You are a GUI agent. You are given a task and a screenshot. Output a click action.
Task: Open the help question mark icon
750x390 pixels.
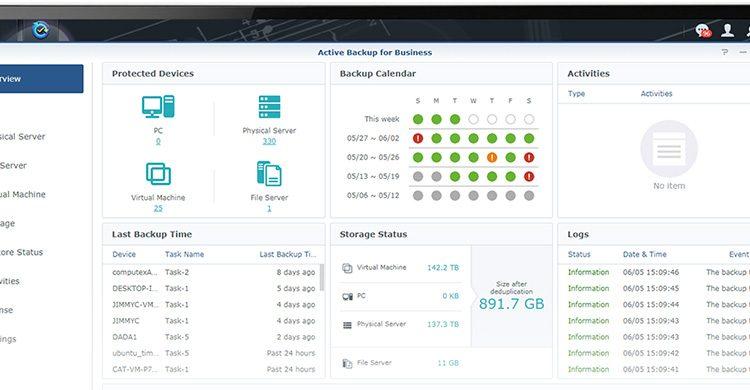click(x=725, y=52)
